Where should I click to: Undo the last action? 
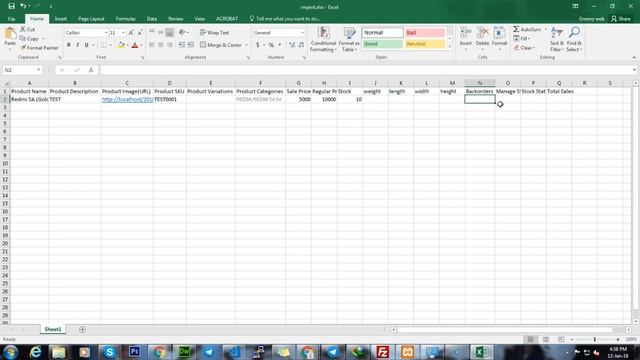point(23,6)
